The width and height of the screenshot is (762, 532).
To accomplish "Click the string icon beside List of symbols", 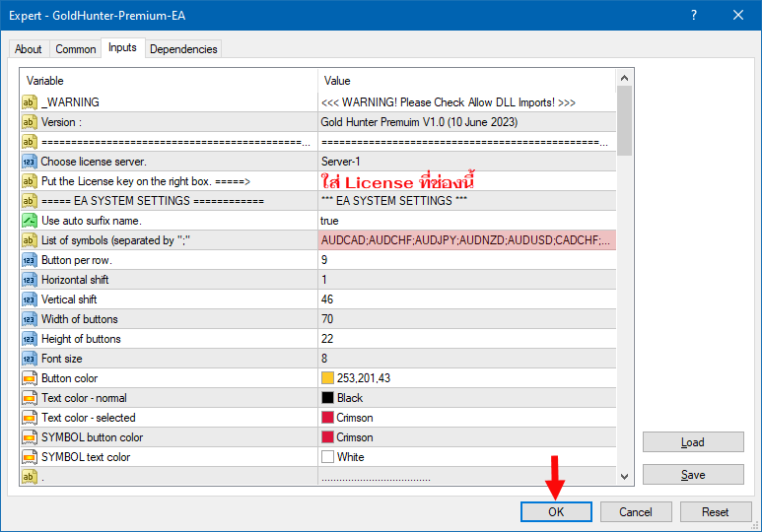I will point(30,240).
